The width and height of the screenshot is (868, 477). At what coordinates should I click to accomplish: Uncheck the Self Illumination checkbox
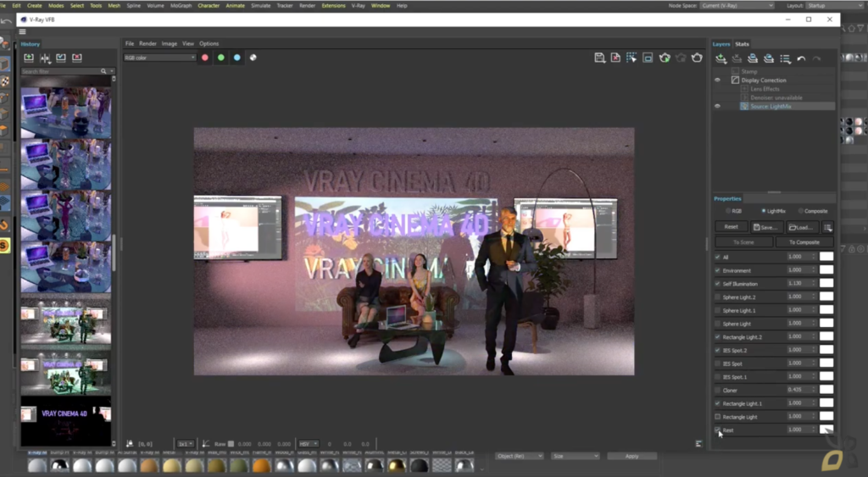(x=718, y=284)
